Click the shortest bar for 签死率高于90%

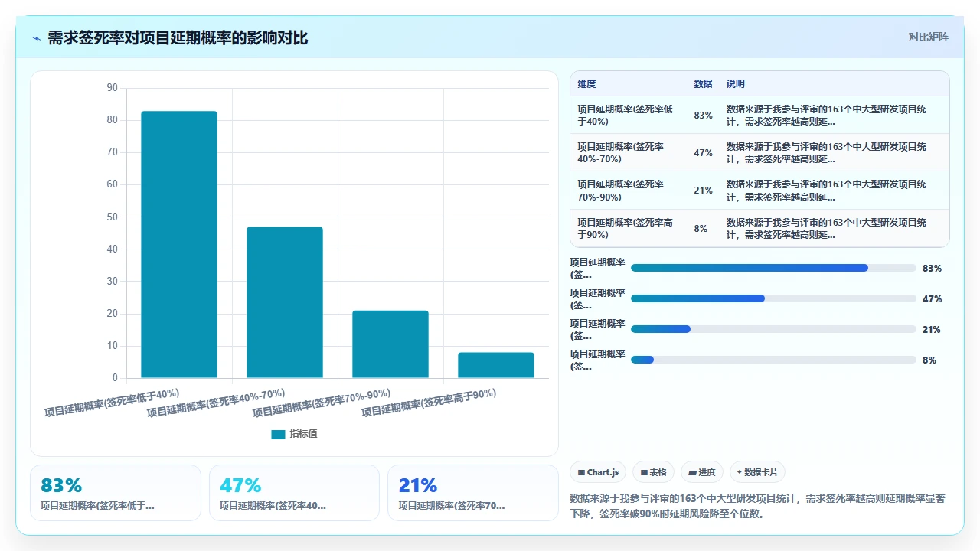[x=496, y=365]
